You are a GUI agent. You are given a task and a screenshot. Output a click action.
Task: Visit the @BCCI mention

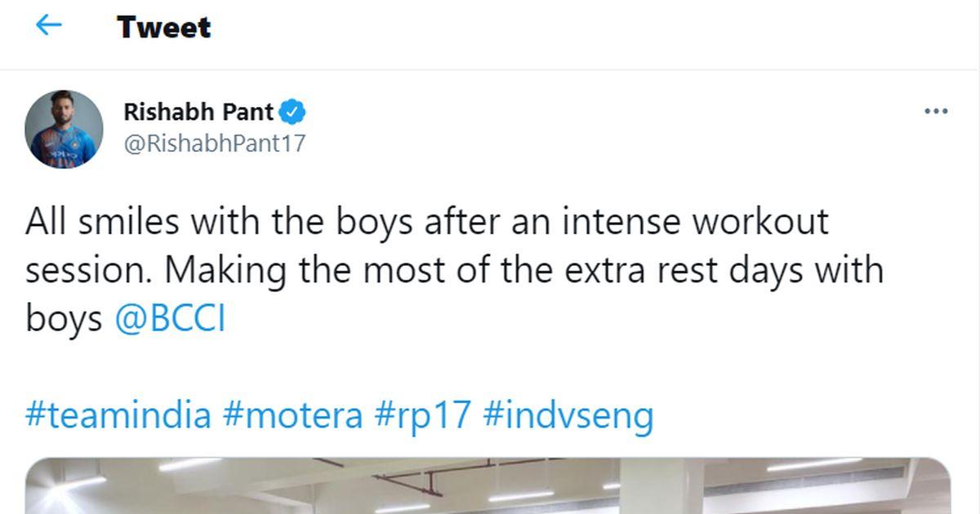[170, 319]
